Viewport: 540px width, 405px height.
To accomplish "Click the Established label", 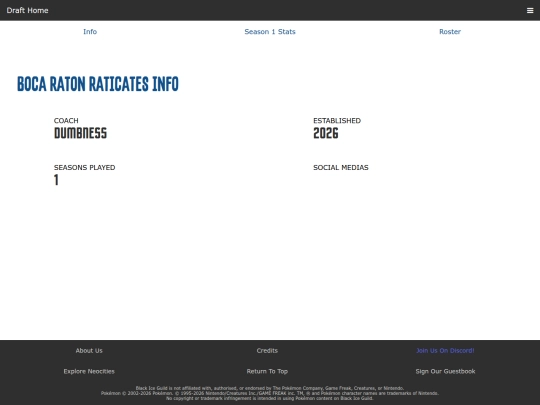I will (337, 121).
